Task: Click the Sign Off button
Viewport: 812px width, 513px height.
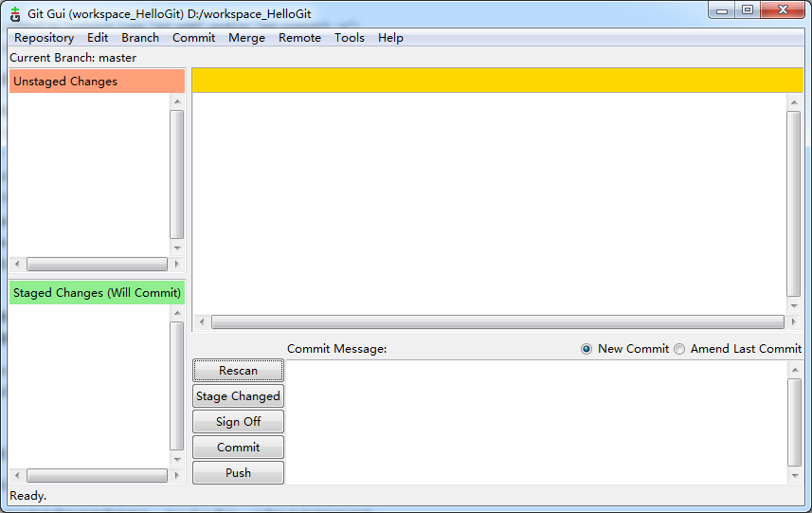Action: (238, 421)
